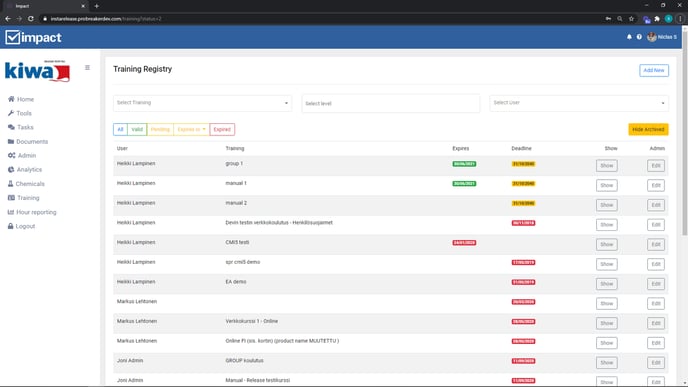Open the Tools wrench icon in sidebar

pos(11,113)
